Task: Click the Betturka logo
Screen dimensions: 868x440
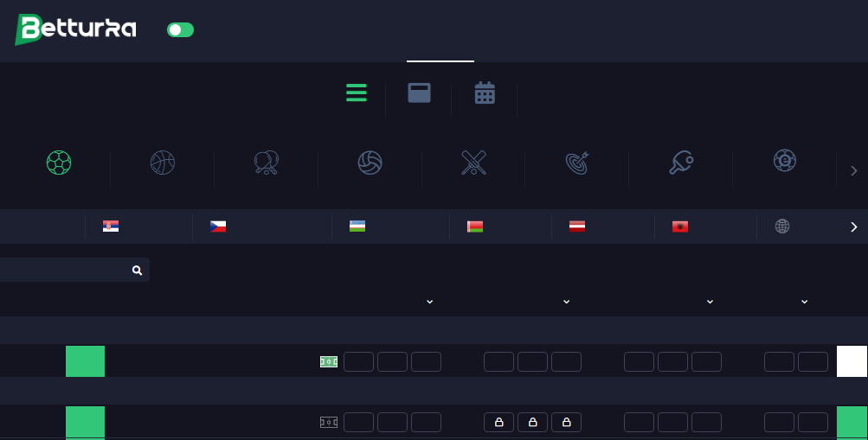Action: (x=75, y=29)
